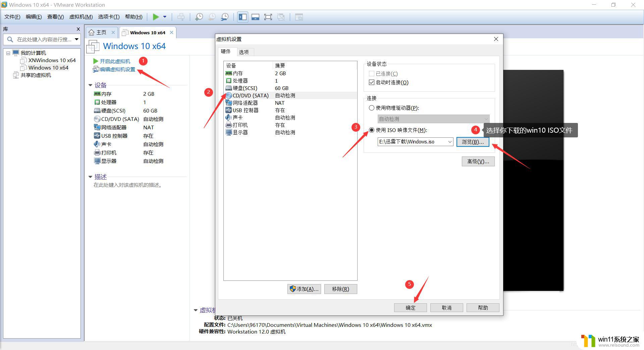This screenshot has width=644, height=350.
Task: Collapse the 描述 section
Action: (x=90, y=177)
